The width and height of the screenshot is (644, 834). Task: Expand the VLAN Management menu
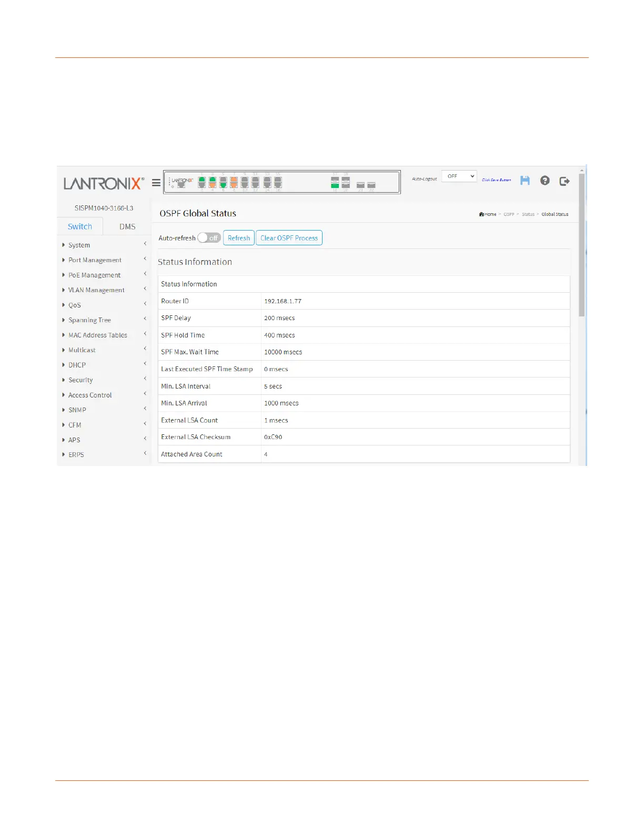point(104,290)
